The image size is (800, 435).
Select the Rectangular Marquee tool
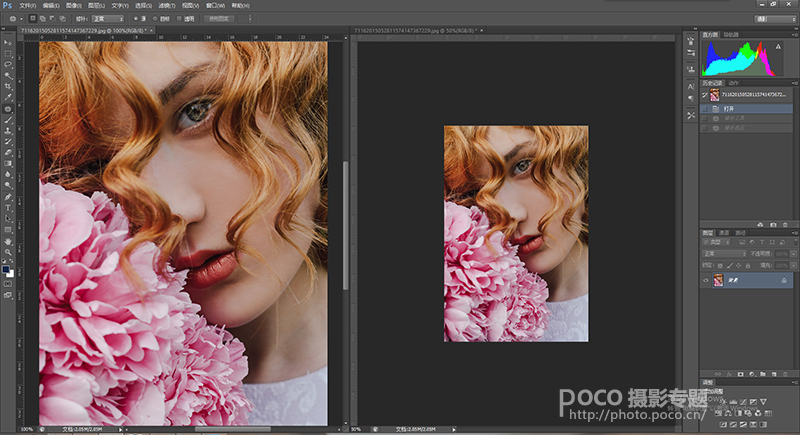pyautogui.click(x=8, y=54)
